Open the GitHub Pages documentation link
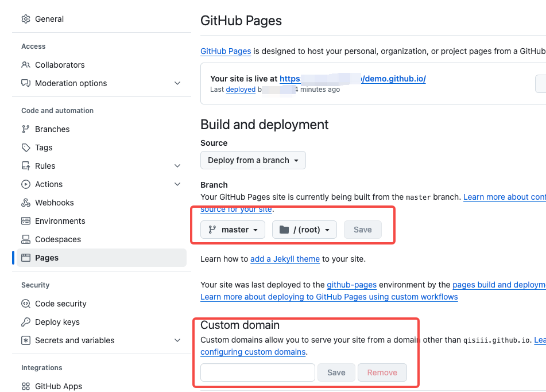The height and width of the screenshot is (392, 546). coord(226,51)
